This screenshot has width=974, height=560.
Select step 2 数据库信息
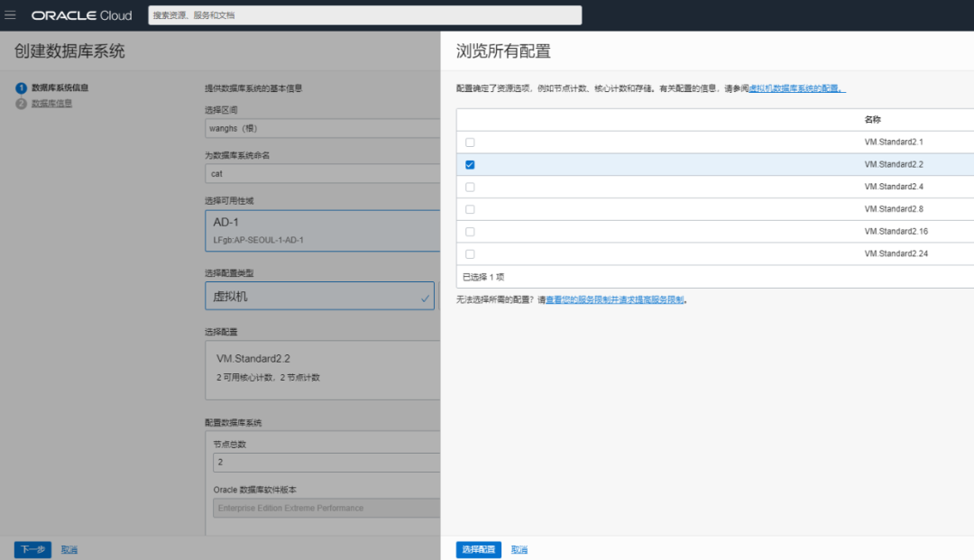(51, 103)
